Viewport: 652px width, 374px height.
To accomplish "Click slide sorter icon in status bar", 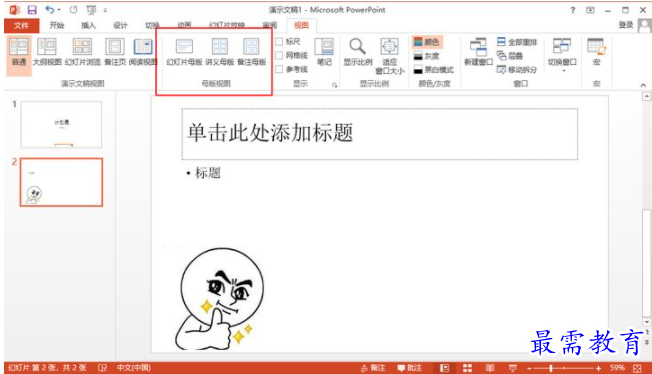I will (467, 368).
